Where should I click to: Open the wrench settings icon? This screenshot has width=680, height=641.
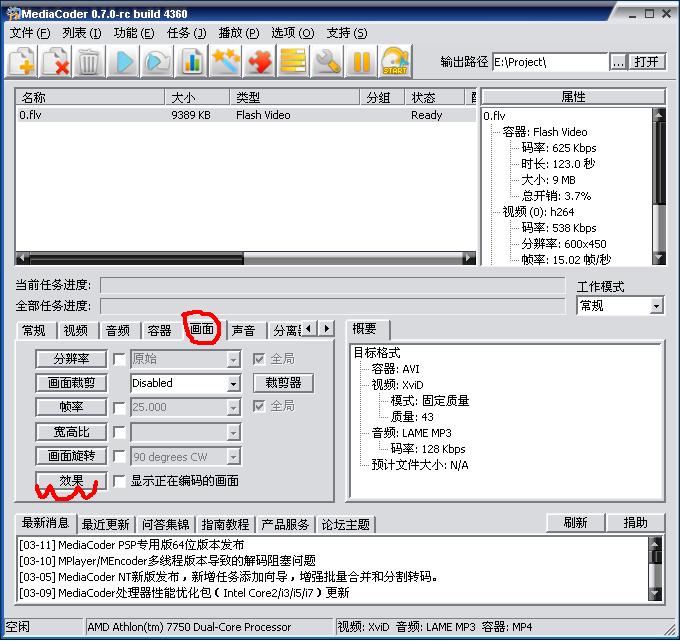(327, 62)
